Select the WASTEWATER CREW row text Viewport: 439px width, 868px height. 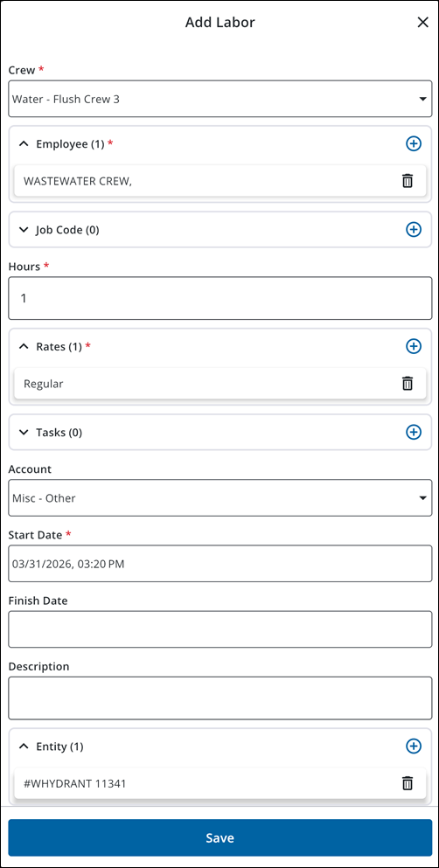click(78, 180)
